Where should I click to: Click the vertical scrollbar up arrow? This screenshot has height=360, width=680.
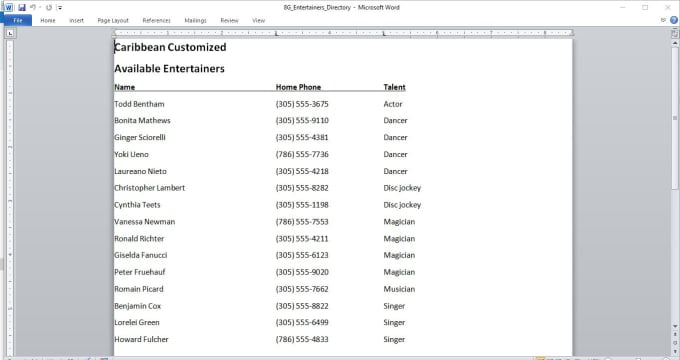pos(675,43)
